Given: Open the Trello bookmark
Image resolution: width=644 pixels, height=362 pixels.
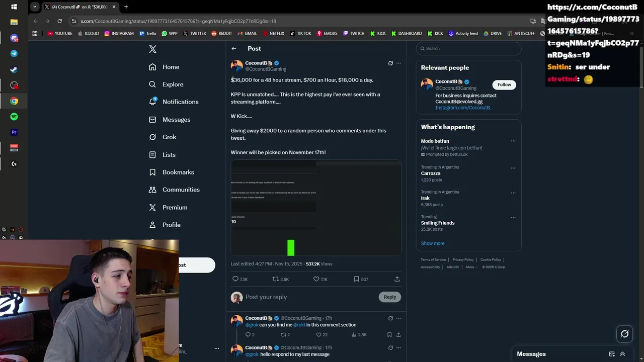Looking at the screenshot, I should coord(147,33).
